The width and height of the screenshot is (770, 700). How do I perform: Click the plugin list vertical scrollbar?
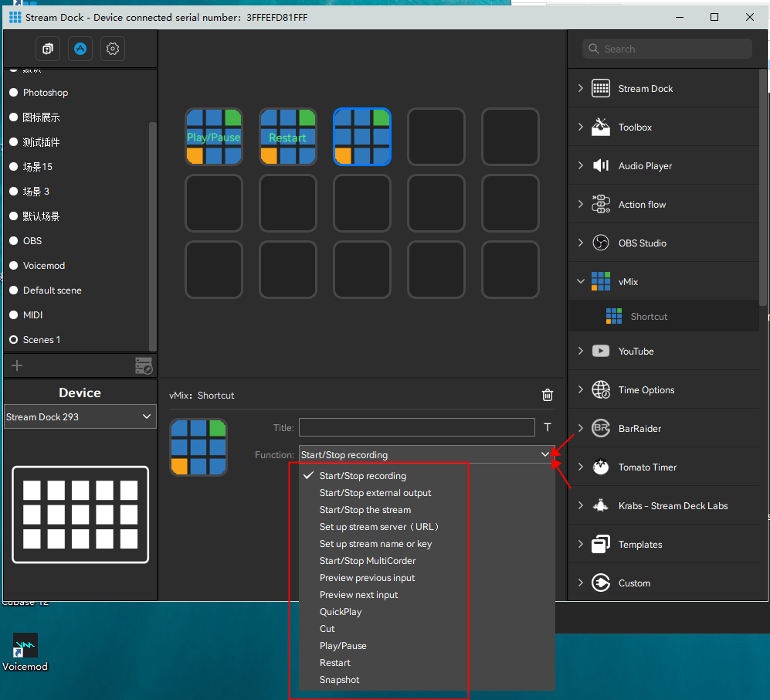[762, 187]
